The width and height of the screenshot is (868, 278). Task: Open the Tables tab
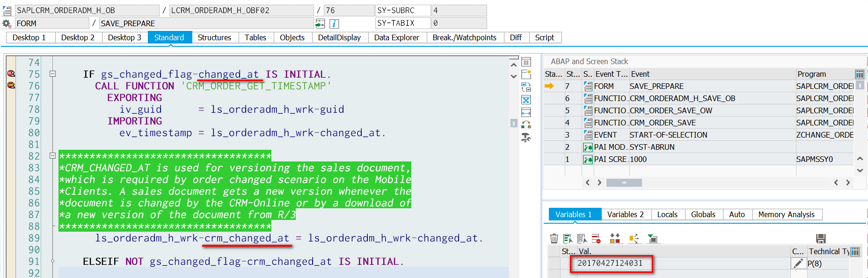click(x=255, y=37)
